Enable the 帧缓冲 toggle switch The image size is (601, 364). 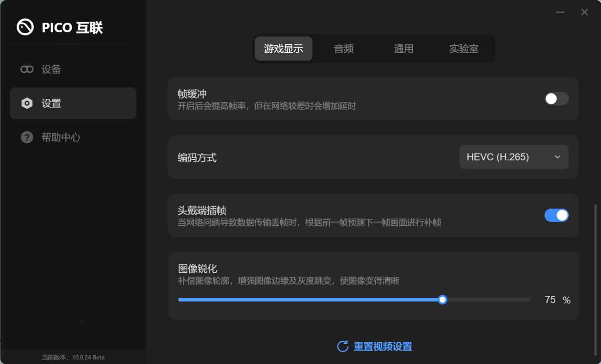556,99
